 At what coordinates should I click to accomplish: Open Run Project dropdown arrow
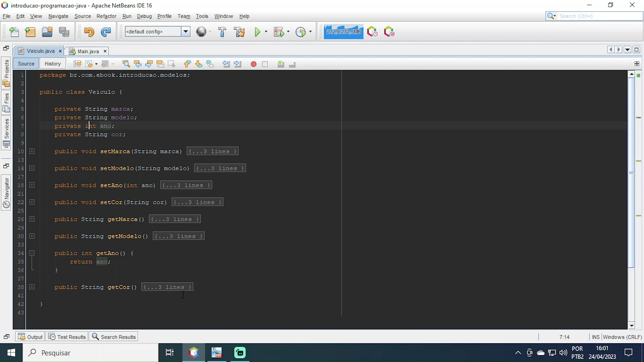(x=266, y=32)
